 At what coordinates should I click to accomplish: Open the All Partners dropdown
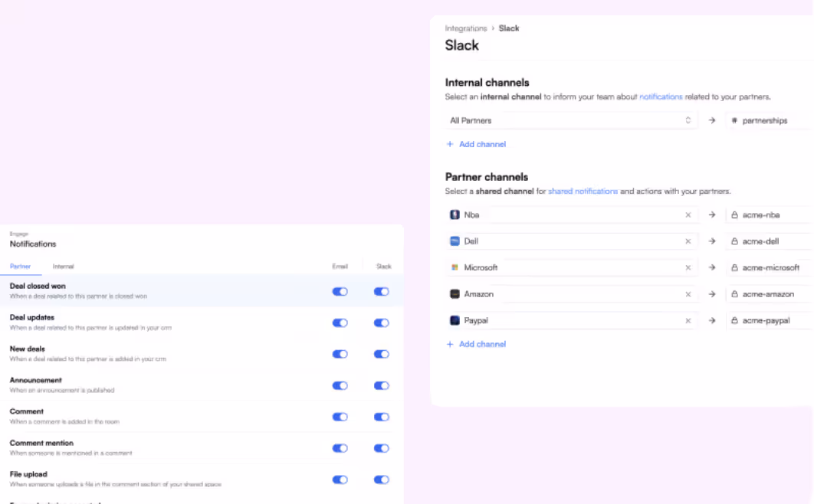point(571,120)
